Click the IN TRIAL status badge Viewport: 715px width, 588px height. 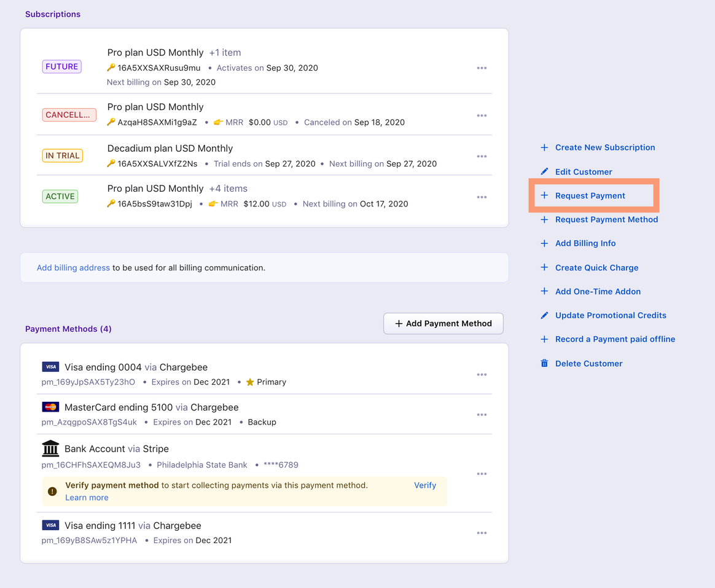(x=62, y=156)
